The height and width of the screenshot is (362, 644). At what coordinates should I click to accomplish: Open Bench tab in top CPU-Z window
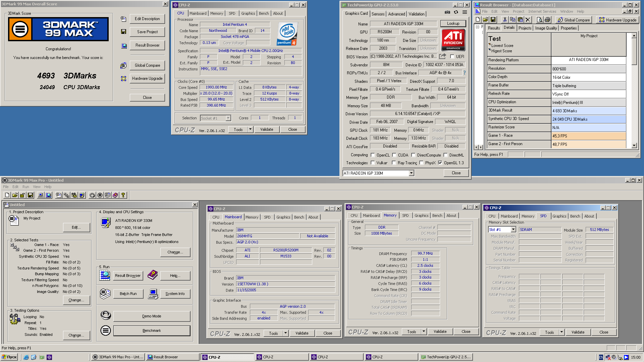click(264, 13)
